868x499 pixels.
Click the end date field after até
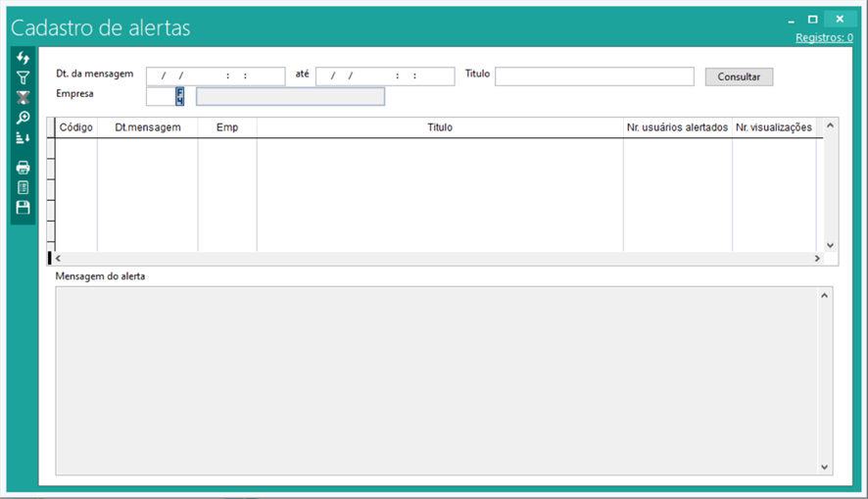[x=385, y=76]
